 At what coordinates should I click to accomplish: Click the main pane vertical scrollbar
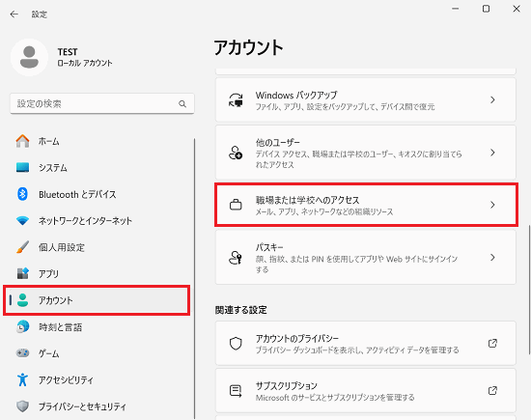coord(529,290)
